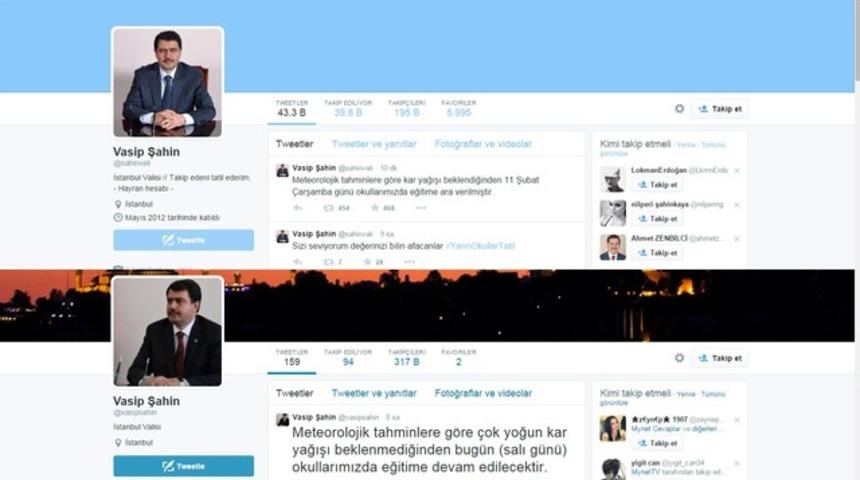
Task: Switch to 'Tweetler ve yanıtlar' tab in upper profile
Action: [x=373, y=144]
